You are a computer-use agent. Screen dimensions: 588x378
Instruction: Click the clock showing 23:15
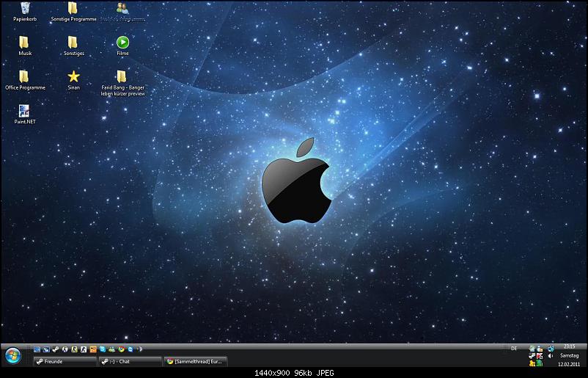tap(569, 346)
